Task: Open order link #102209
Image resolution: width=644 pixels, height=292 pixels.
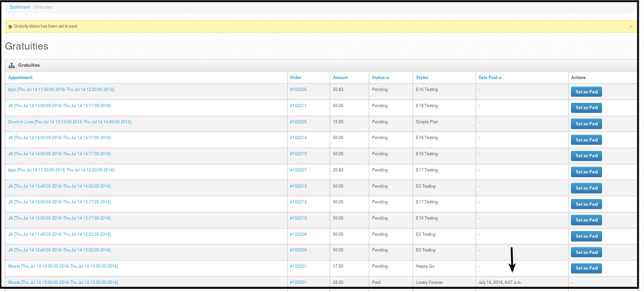Action: (298, 250)
